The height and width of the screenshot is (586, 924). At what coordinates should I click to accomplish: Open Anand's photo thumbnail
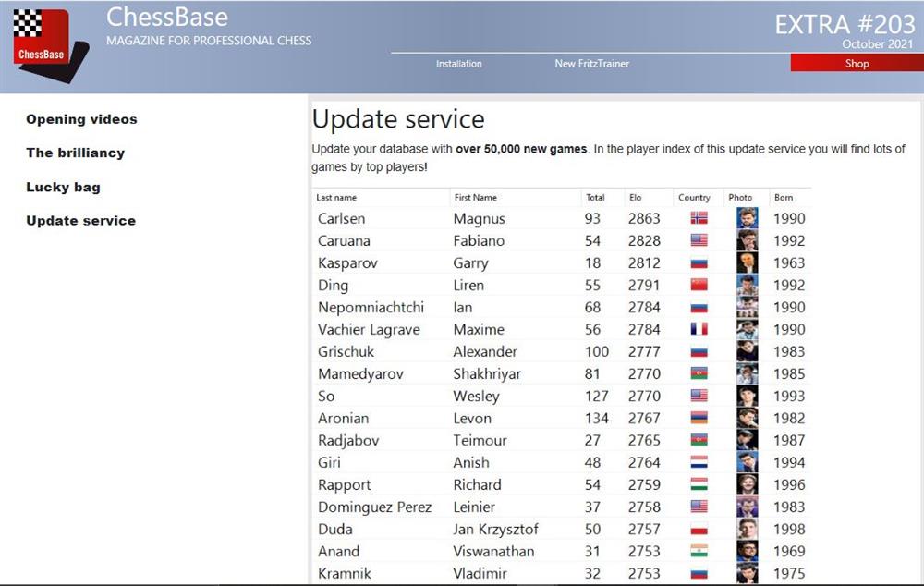coord(748,551)
